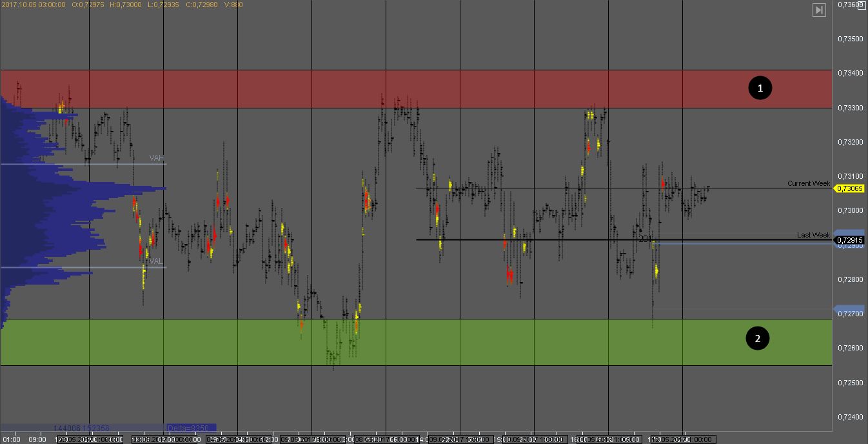Viewport: 868px width, 444px height.
Task: Click the yellow 0,73065 current price tag
Action: tap(850, 188)
